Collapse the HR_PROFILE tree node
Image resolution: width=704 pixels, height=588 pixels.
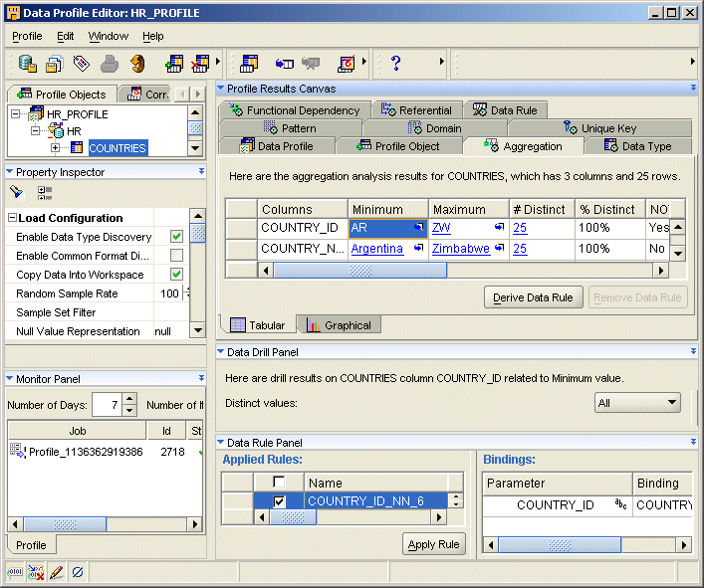[16, 114]
